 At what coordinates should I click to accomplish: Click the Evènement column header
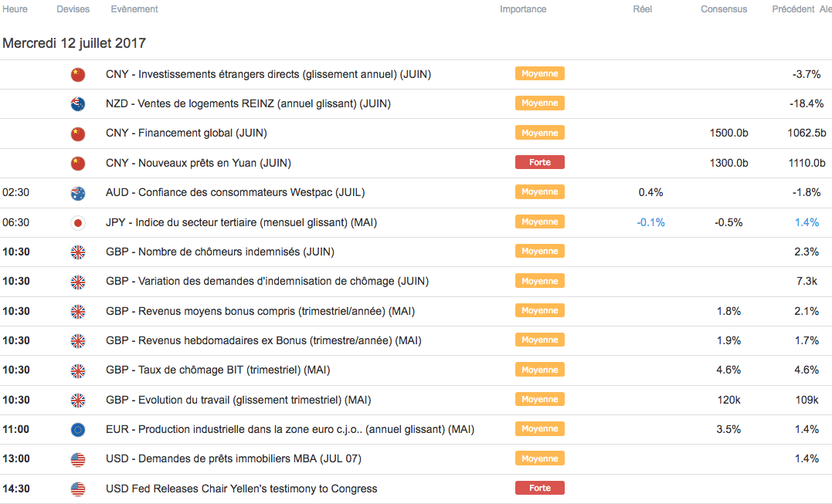tap(134, 9)
